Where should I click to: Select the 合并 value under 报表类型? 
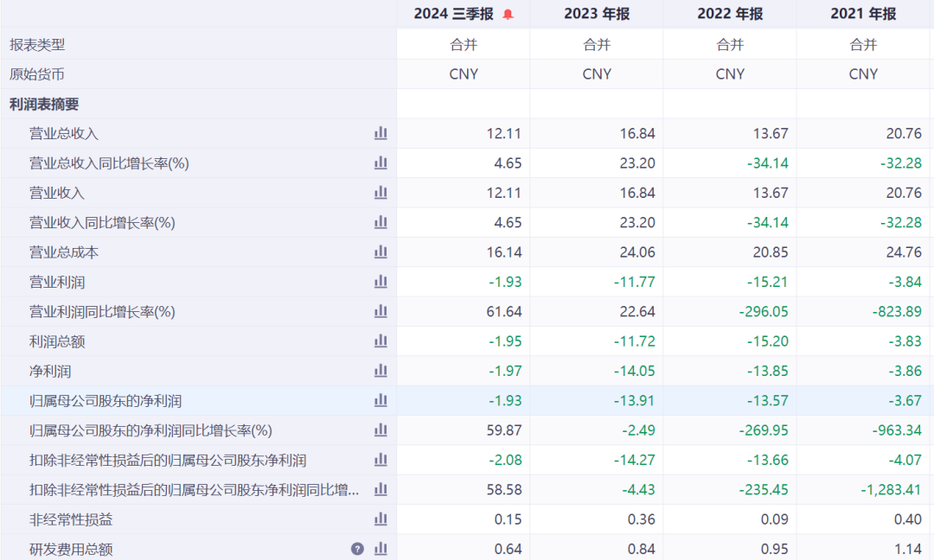pos(464,44)
